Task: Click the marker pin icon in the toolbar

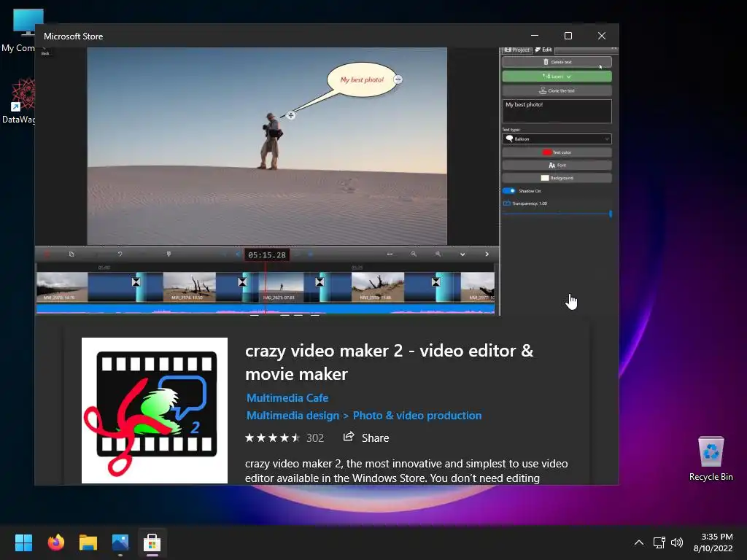Action: [x=169, y=254]
